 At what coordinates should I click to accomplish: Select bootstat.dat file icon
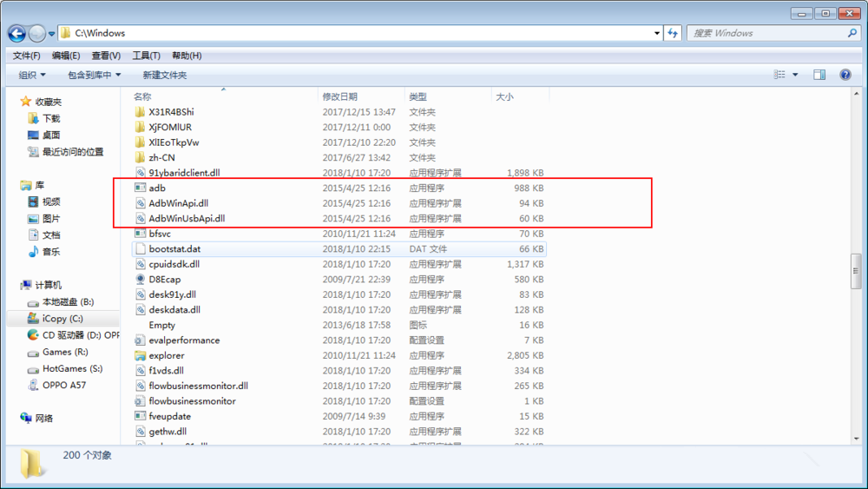140,248
